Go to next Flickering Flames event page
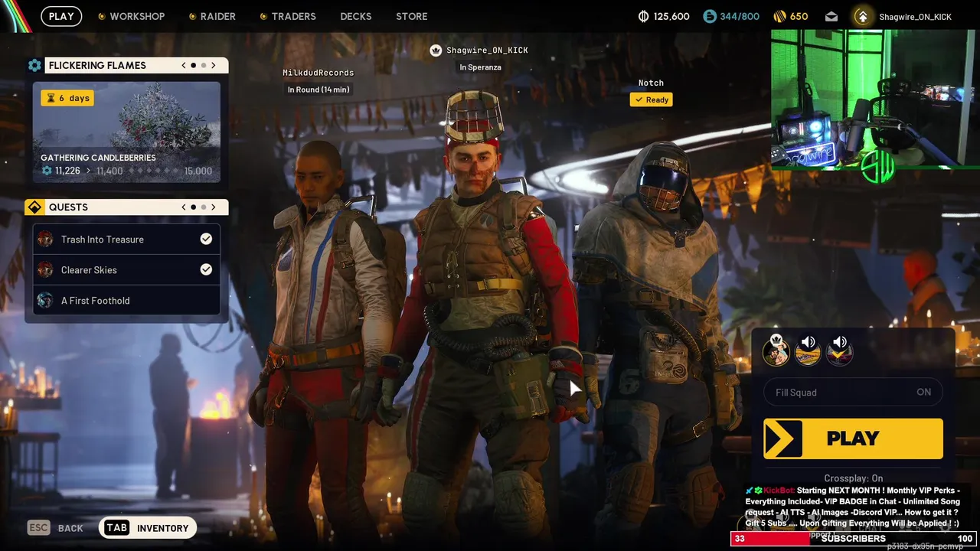Viewport: 980px width, 551px height. 214,66
